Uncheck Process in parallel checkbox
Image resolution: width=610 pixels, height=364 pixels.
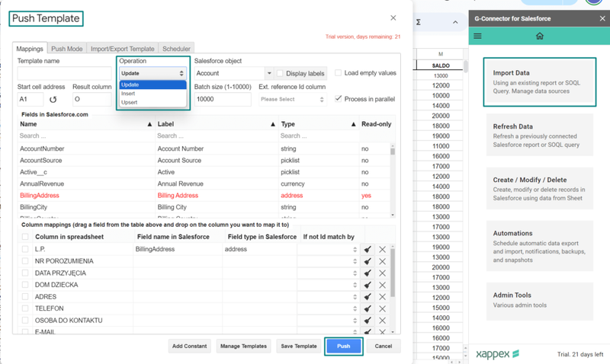point(338,99)
